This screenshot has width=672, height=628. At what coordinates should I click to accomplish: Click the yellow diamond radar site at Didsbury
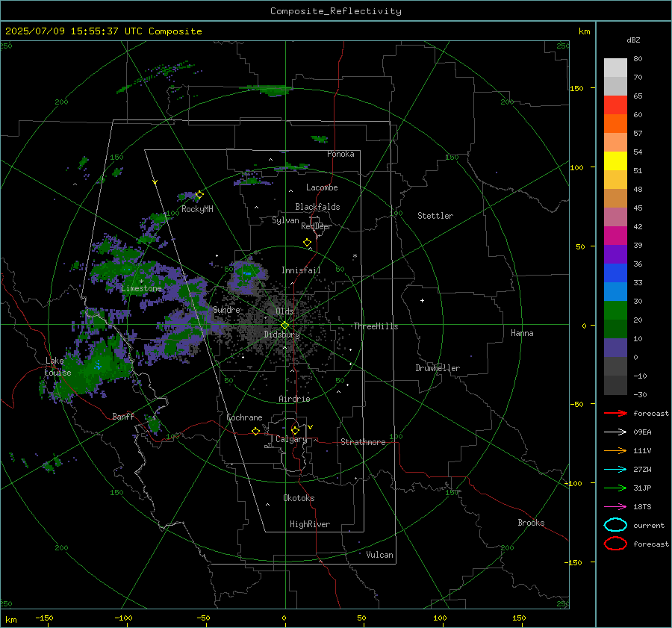284,326
